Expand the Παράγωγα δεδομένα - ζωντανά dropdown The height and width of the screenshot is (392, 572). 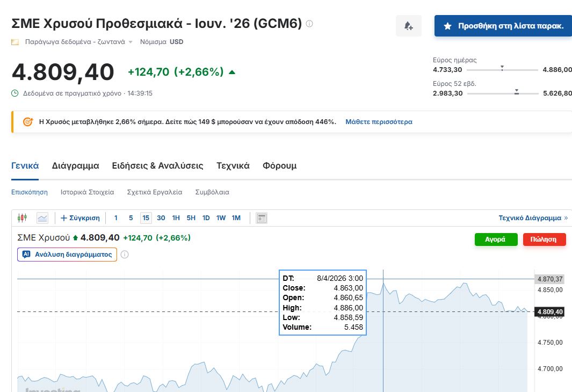click(x=130, y=42)
